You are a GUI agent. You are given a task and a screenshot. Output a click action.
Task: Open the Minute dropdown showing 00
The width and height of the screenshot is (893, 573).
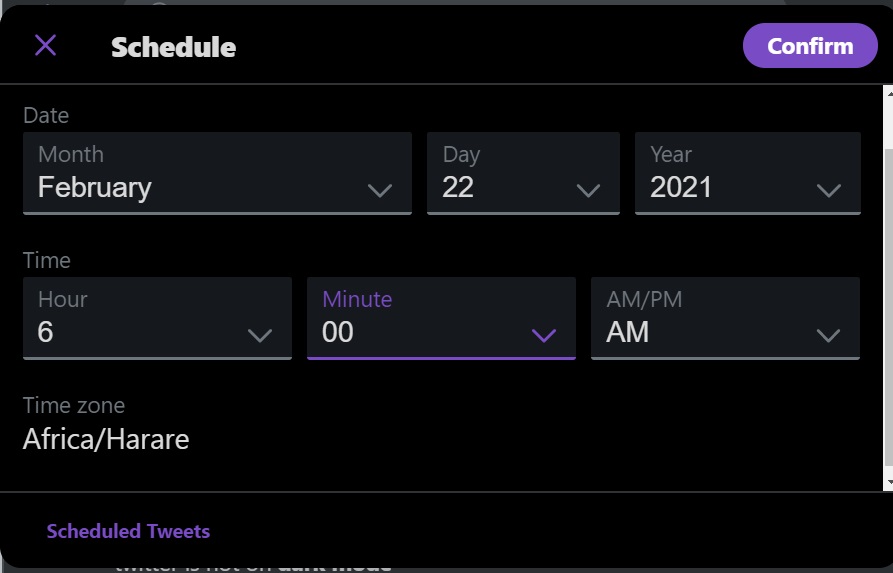[x=441, y=318]
